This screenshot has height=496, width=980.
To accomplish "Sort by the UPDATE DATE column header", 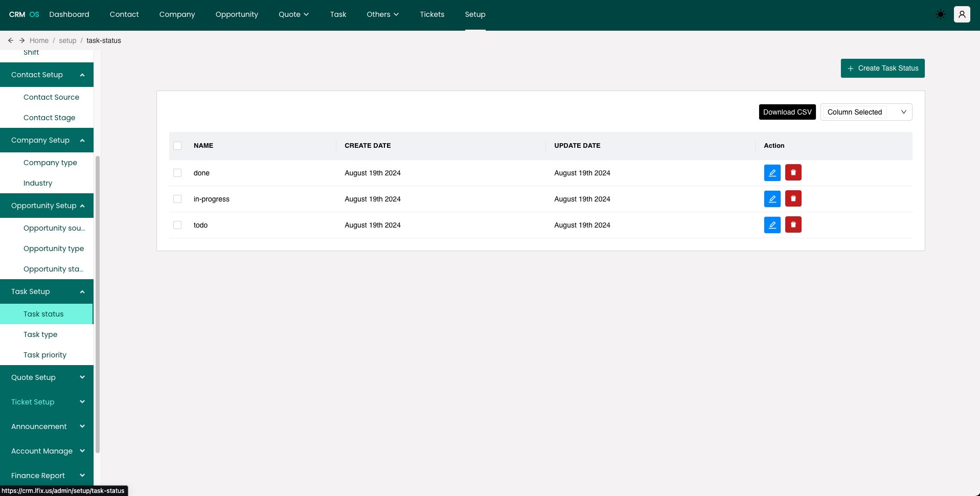I will click(x=577, y=146).
